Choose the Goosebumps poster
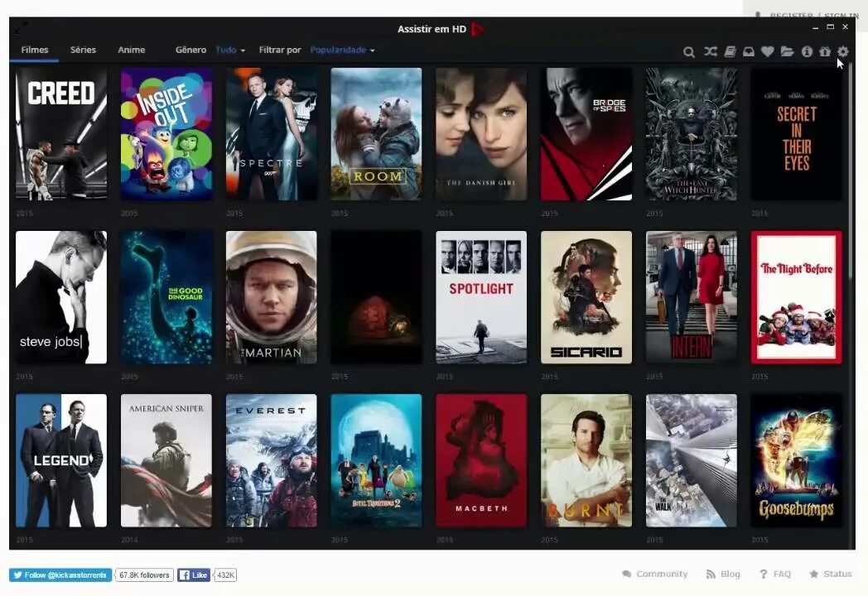 click(796, 460)
